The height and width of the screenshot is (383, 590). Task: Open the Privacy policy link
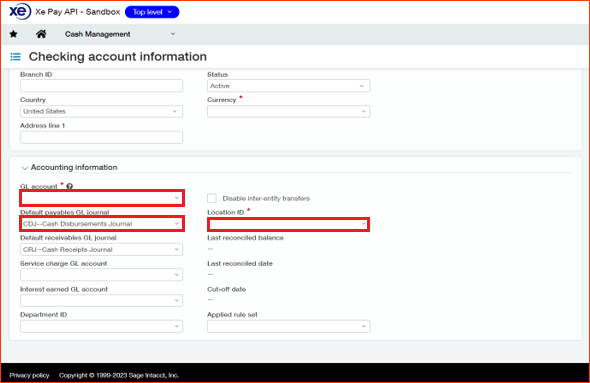[x=29, y=375]
